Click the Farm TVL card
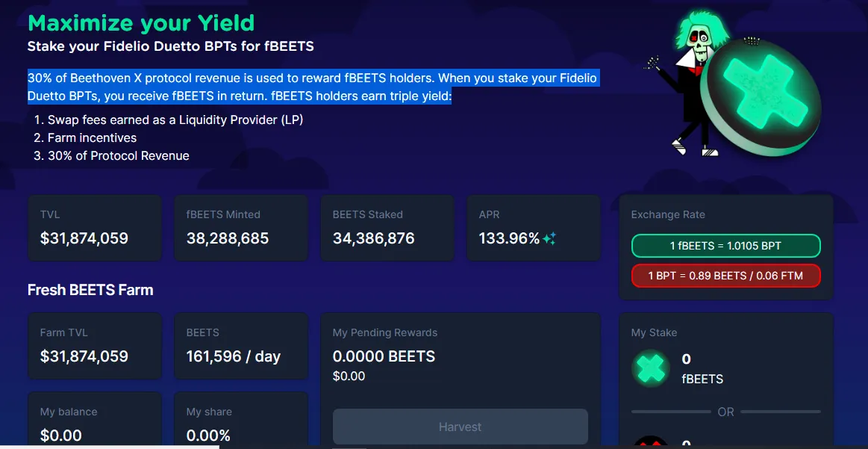 coord(95,346)
